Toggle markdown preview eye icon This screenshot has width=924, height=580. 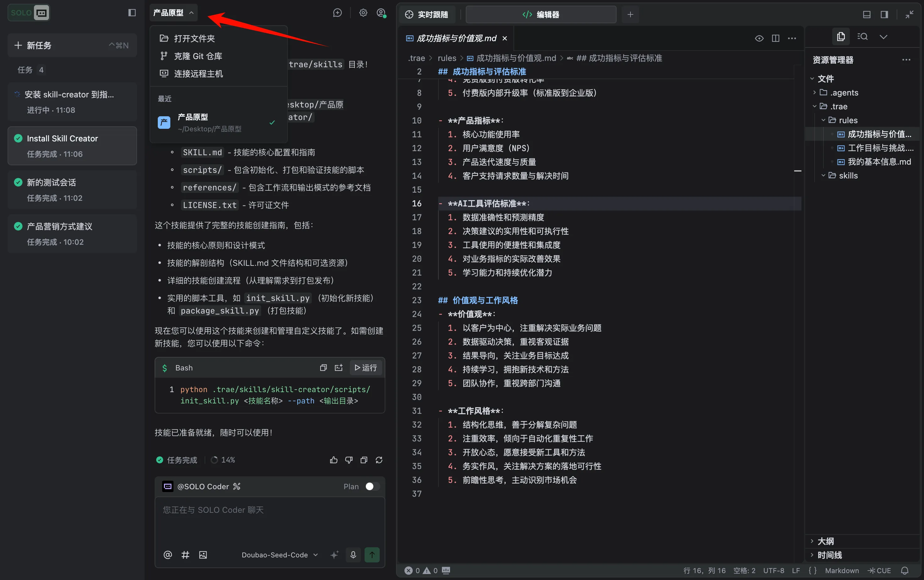[759, 38]
